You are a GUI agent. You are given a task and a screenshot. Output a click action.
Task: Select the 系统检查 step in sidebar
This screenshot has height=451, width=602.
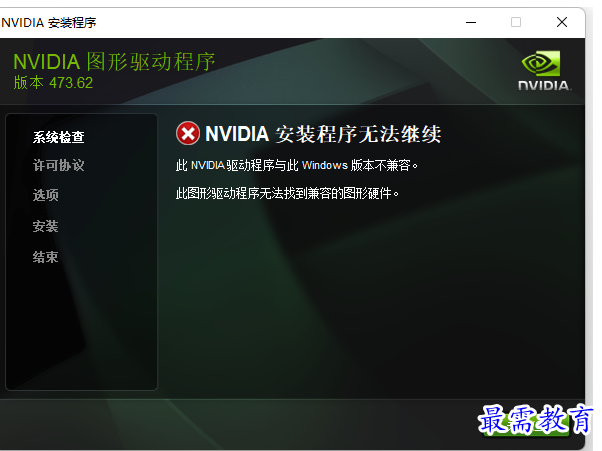(x=58, y=137)
